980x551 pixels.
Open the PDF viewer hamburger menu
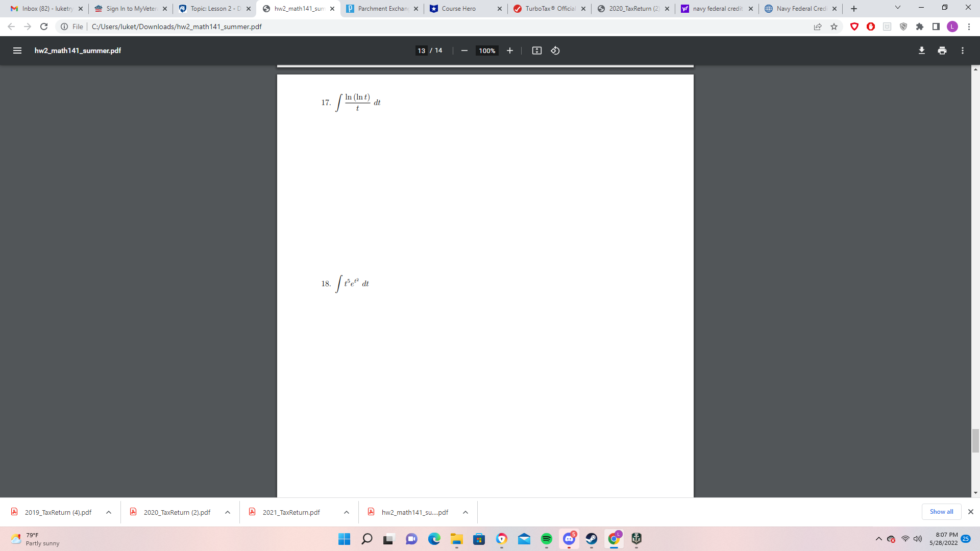[x=17, y=51]
